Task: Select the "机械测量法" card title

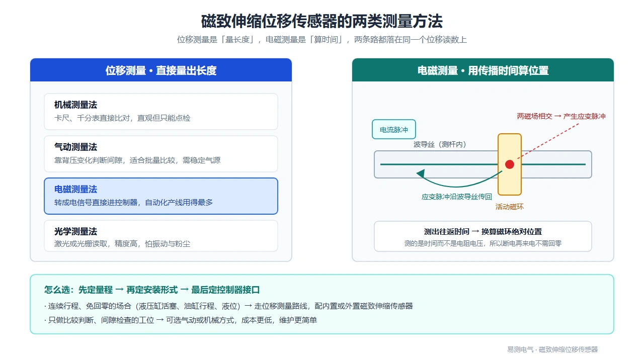Action: pos(75,105)
